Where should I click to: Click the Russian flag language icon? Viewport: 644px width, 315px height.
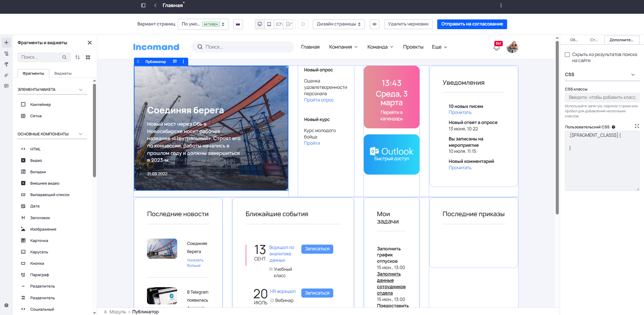[238, 24]
